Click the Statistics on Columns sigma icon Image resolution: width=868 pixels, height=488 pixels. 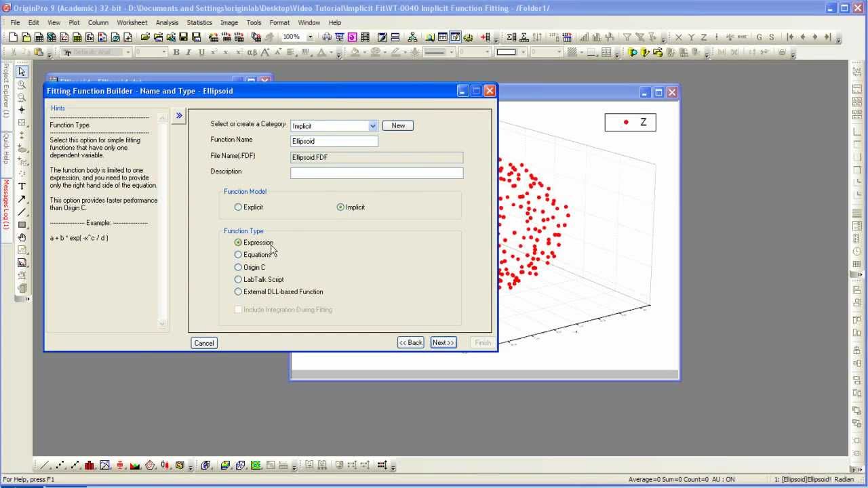tap(511, 37)
